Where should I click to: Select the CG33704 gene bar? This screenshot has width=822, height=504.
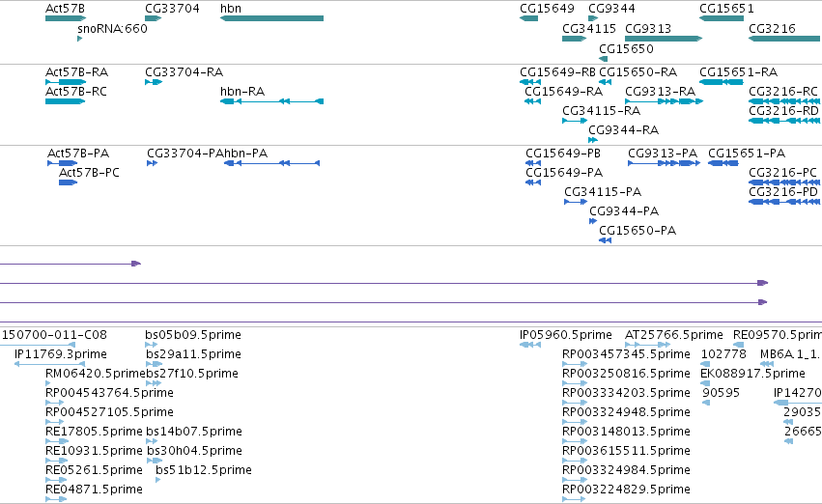point(153,18)
